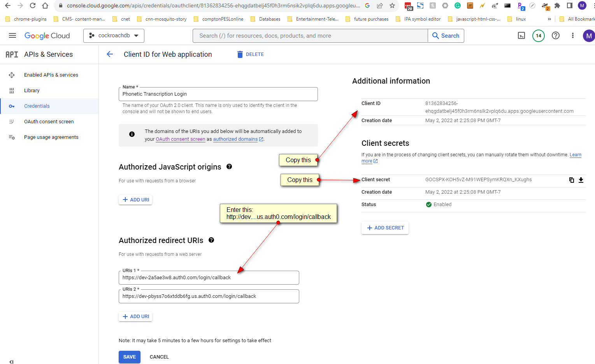Edit the URIs 1 redirect field
The width and height of the screenshot is (595, 364).
coord(209,278)
